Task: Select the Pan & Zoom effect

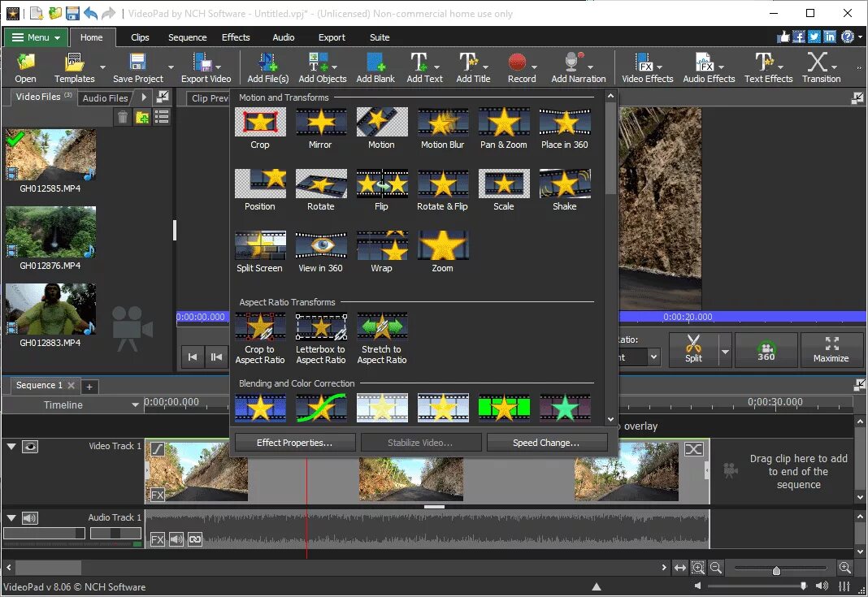Action: tap(503, 128)
